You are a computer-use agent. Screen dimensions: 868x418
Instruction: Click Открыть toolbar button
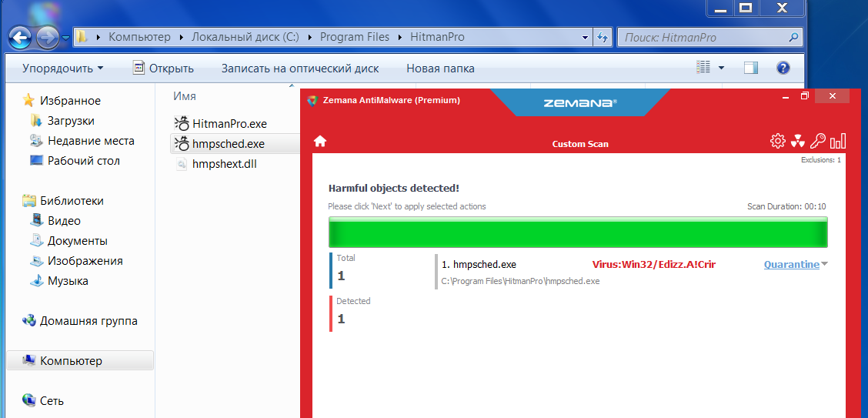(x=163, y=69)
